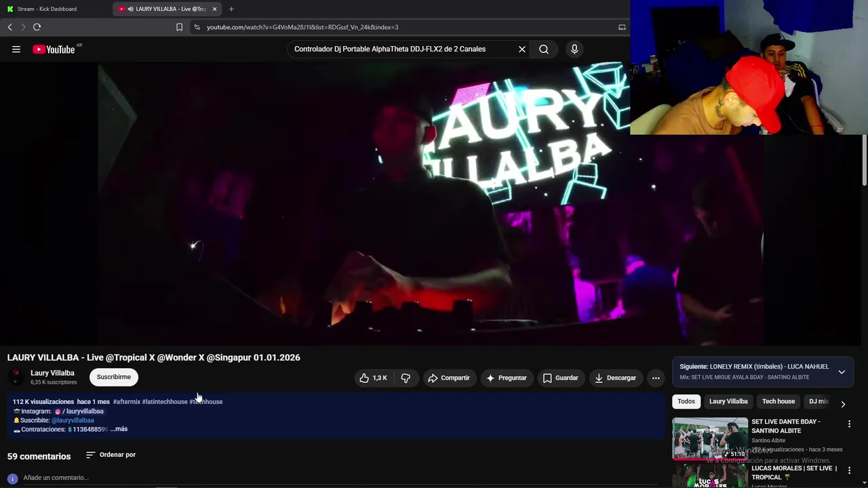Click the Santino Albite channel name
This screenshot has width=868, height=488.
pos(768,441)
